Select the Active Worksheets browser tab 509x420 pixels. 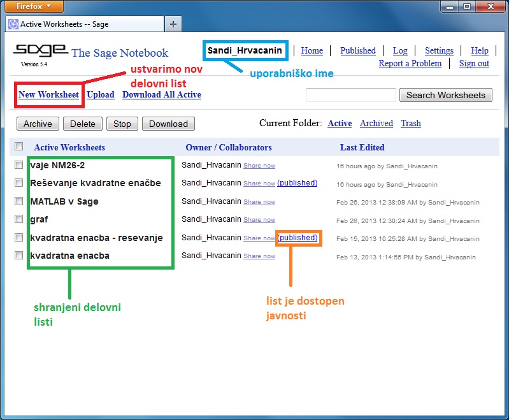coord(83,24)
